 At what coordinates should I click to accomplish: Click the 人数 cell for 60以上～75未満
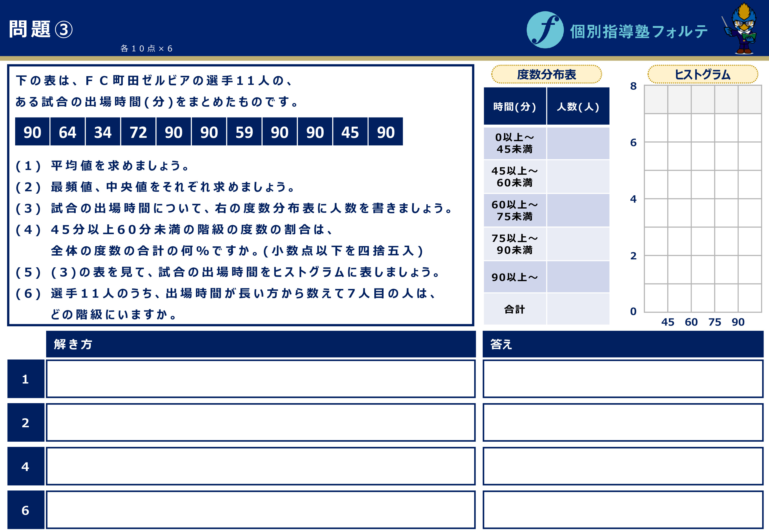578,210
